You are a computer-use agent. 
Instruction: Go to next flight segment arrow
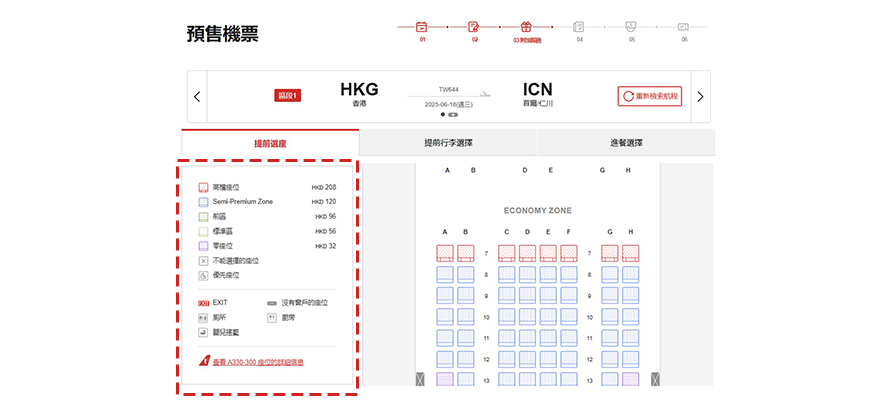click(700, 97)
